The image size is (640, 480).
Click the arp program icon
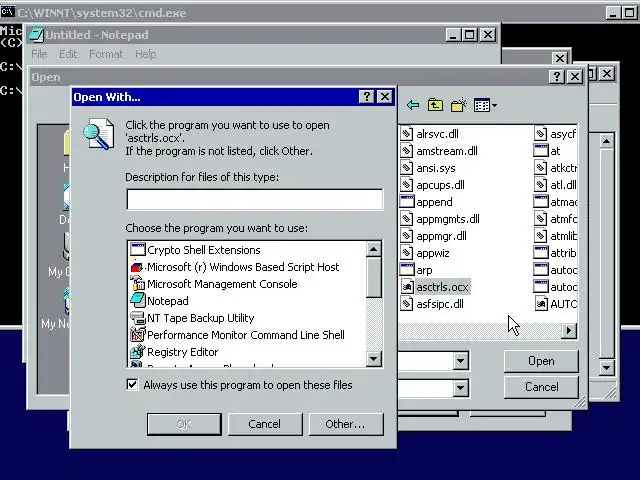[x=407, y=270]
